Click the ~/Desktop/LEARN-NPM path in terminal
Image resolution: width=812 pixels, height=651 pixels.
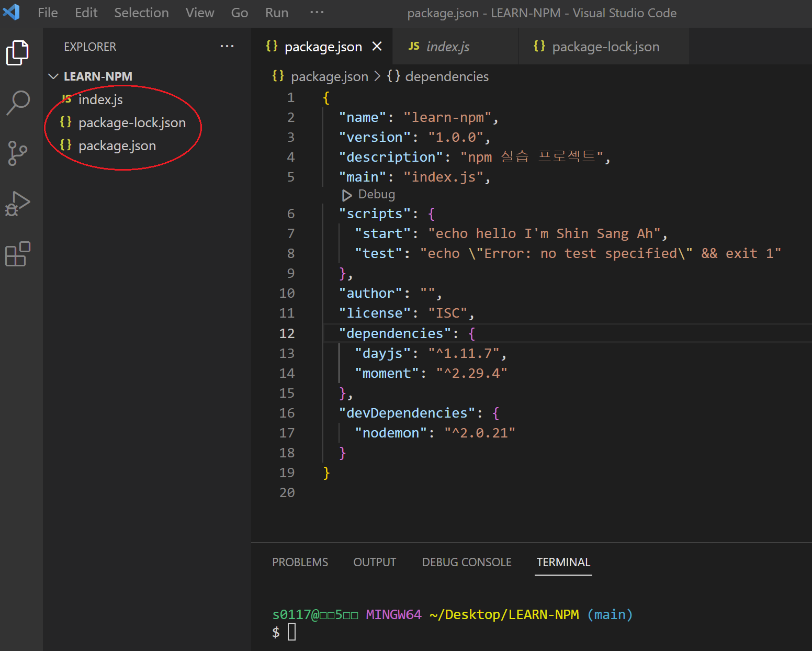[504, 614]
